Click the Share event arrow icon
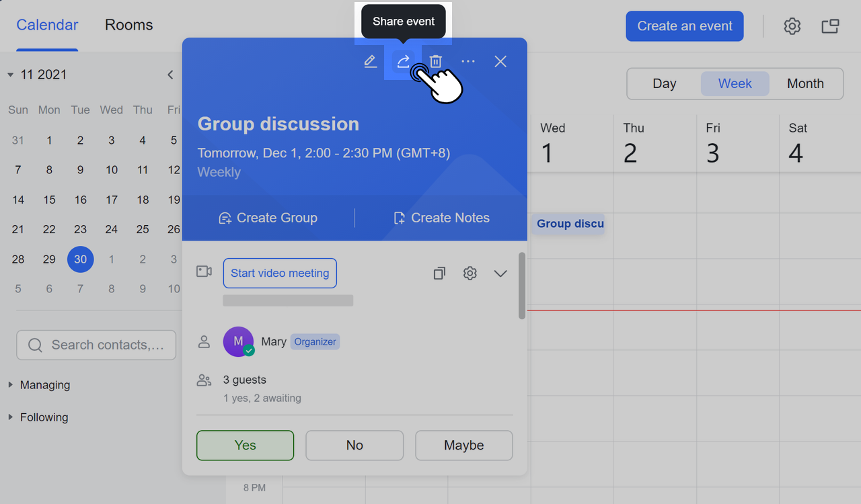This screenshot has height=504, width=861. click(x=403, y=62)
